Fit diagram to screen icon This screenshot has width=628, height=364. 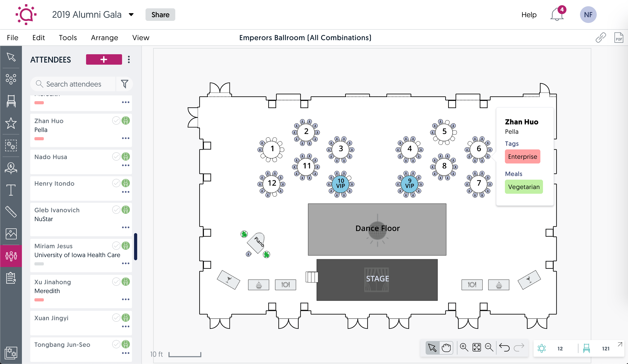(x=477, y=347)
